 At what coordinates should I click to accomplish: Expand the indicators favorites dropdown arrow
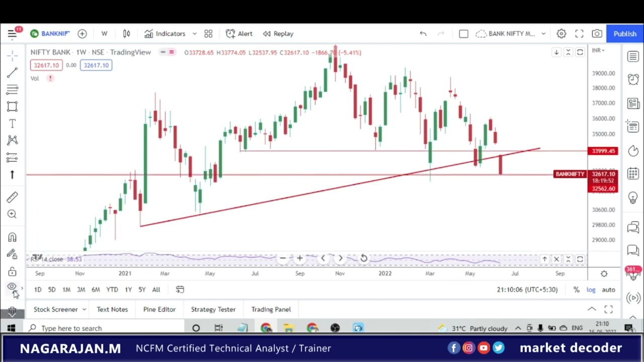tap(194, 34)
